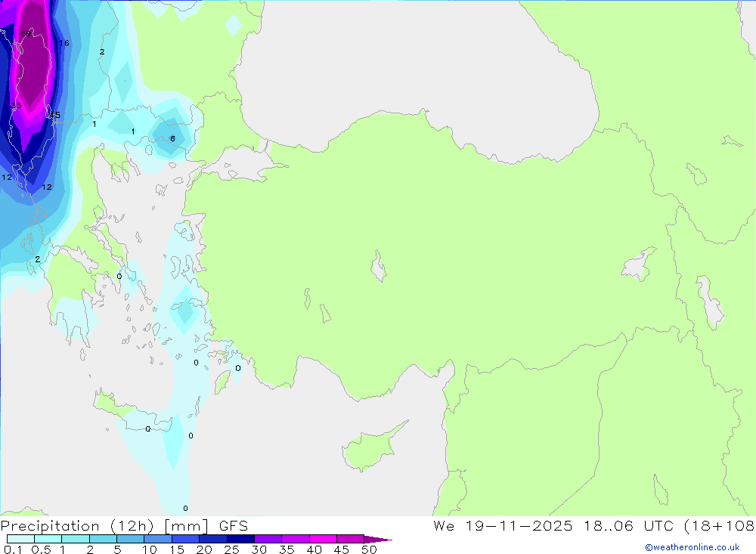
Task: Pick the 0.5–1 mm legend swatch
Action: (x=48, y=539)
